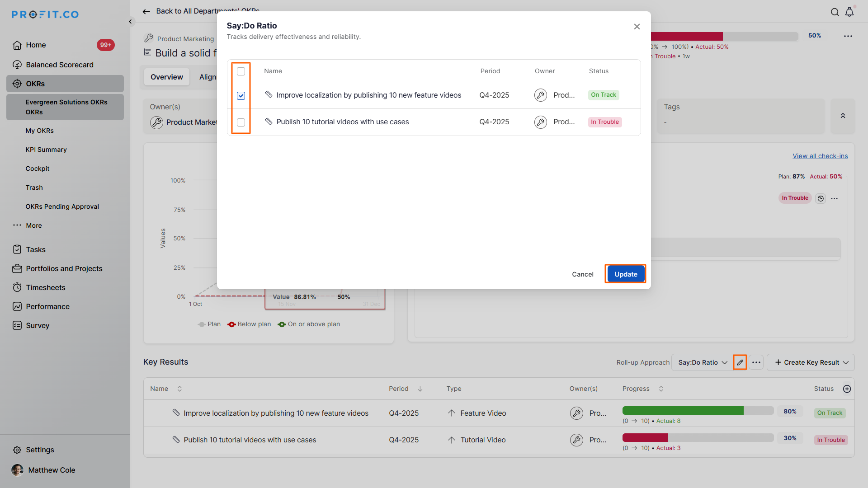Image resolution: width=868 pixels, height=488 pixels.
Task: Toggle the select-all checkbox in header
Action: (x=241, y=71)
